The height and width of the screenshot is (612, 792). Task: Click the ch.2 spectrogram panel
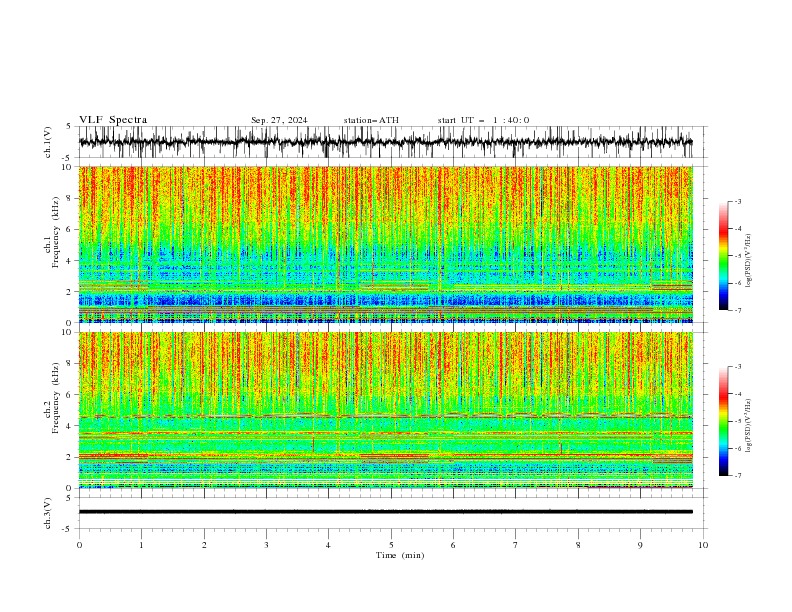point(385,410)
